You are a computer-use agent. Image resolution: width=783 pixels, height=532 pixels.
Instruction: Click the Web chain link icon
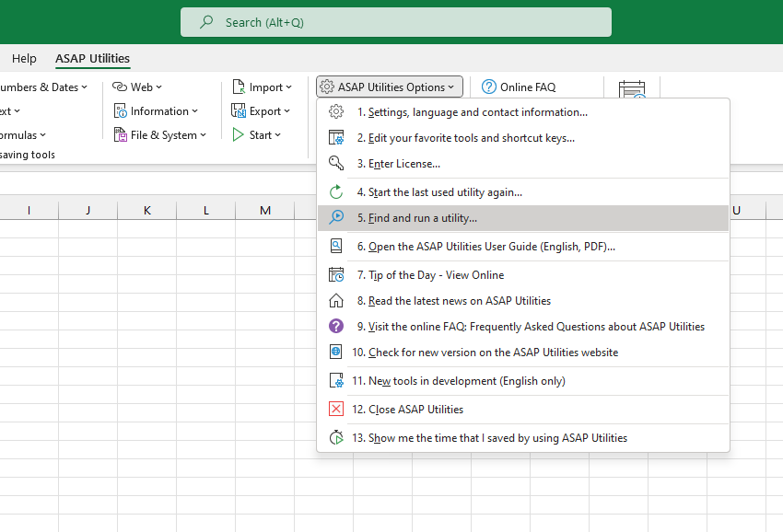coord(120,87)
